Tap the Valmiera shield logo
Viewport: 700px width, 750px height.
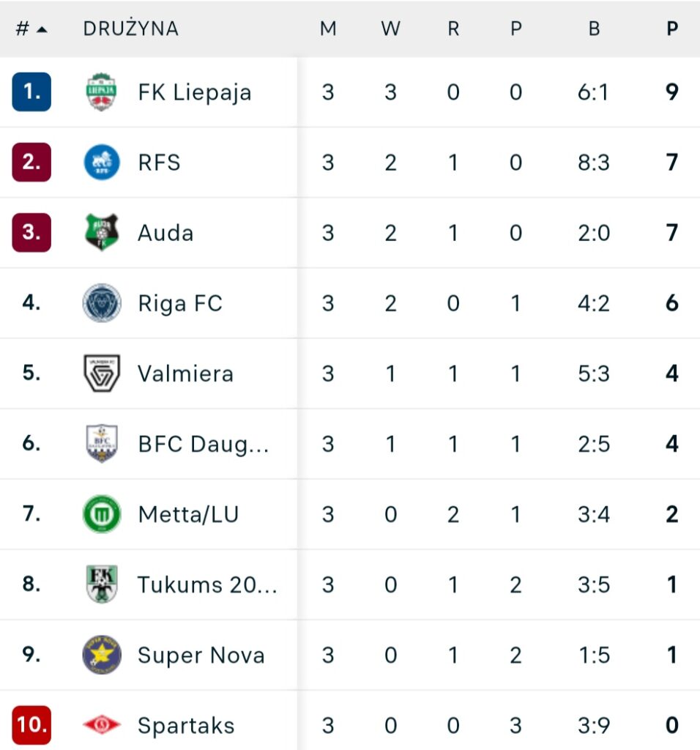point(102,374)
